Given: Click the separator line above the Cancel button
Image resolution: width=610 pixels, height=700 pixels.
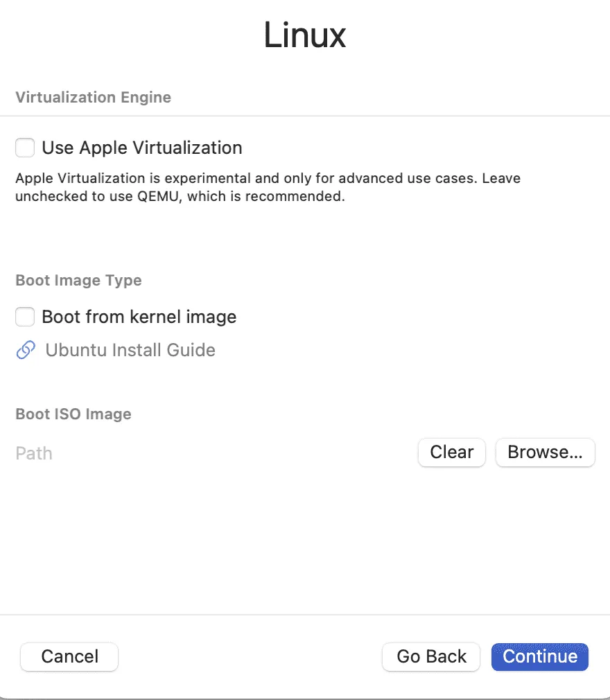Looking at the screenshot, I should (305, 615).
